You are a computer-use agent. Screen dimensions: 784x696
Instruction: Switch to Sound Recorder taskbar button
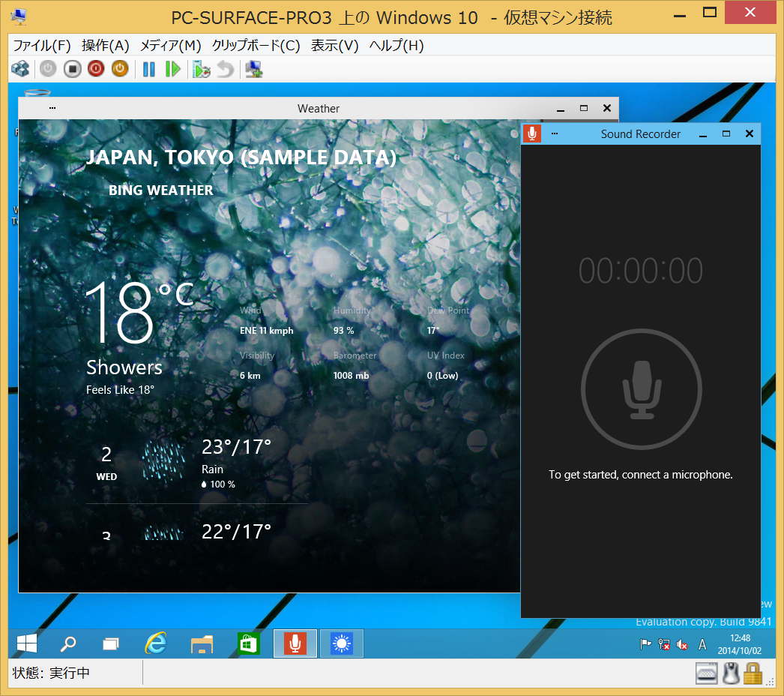click(x=295, y=643)
